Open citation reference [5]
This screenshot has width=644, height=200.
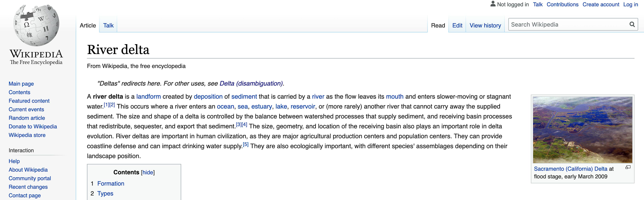246,144
